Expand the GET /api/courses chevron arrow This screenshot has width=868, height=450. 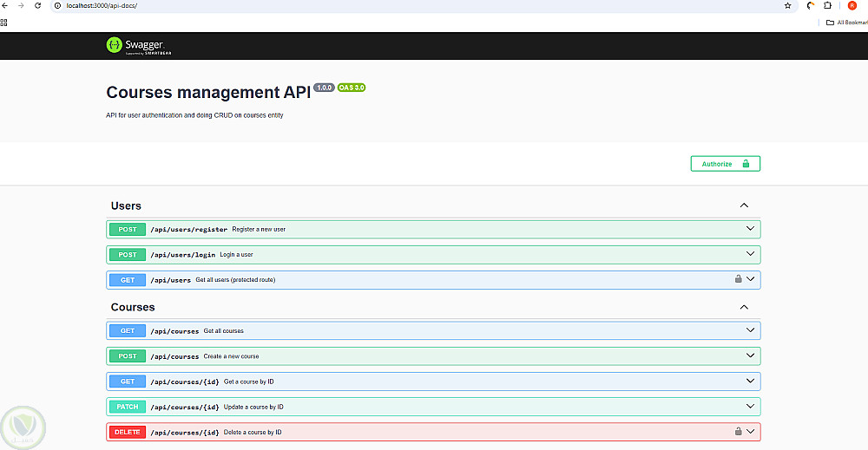pos(751,330)
